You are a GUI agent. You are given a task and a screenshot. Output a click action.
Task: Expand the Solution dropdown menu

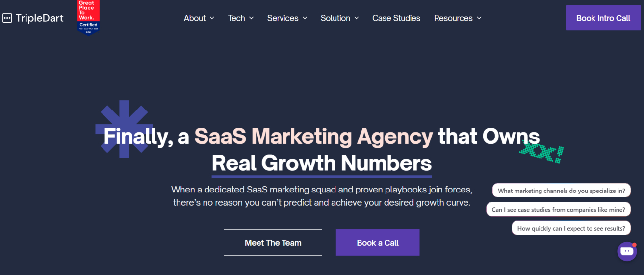point(340,18)
